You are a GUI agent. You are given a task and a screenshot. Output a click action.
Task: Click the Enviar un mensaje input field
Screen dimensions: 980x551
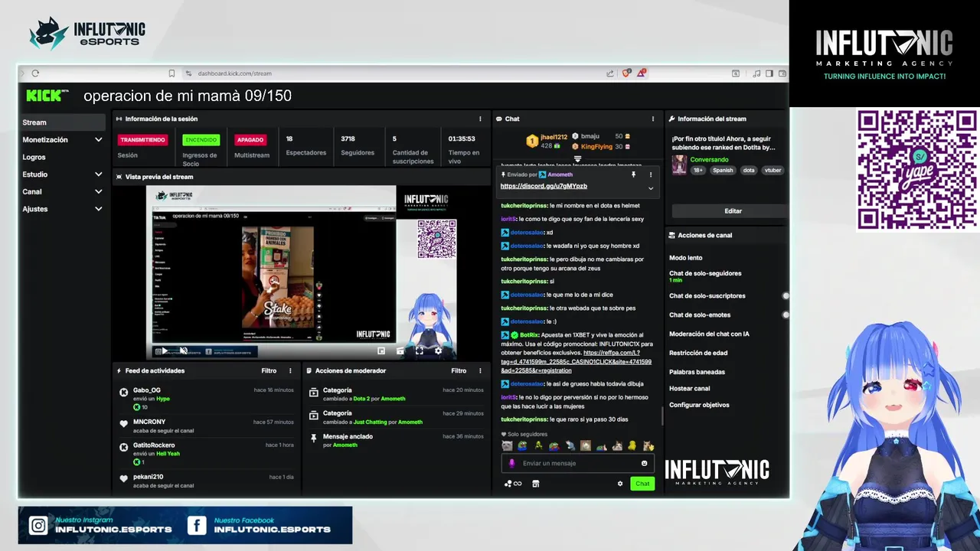(x=578, y=463)
